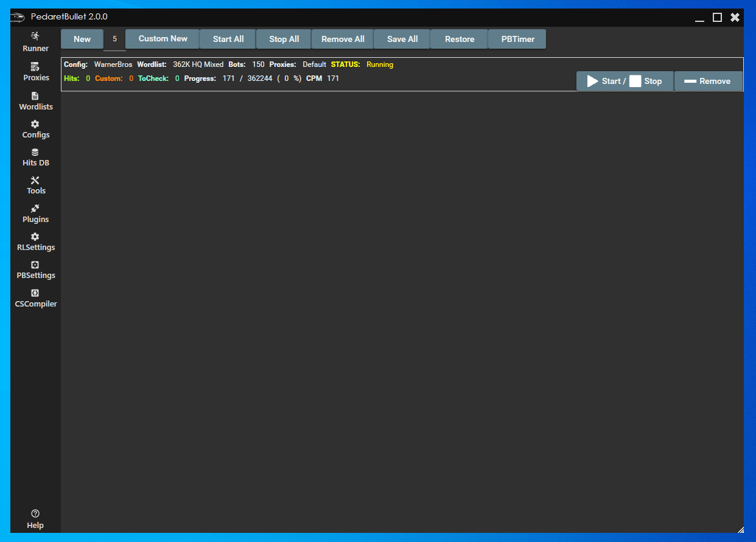Click the wordlist name 362K HQ Mixed
Viewport: 756px width, 542px height.
tap(198, 64)
